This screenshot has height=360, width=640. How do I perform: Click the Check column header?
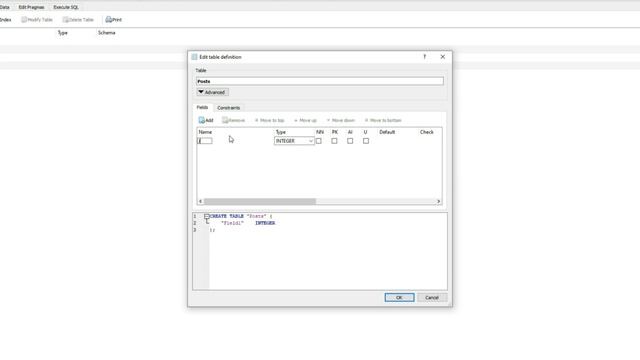[x=427, y=132]
